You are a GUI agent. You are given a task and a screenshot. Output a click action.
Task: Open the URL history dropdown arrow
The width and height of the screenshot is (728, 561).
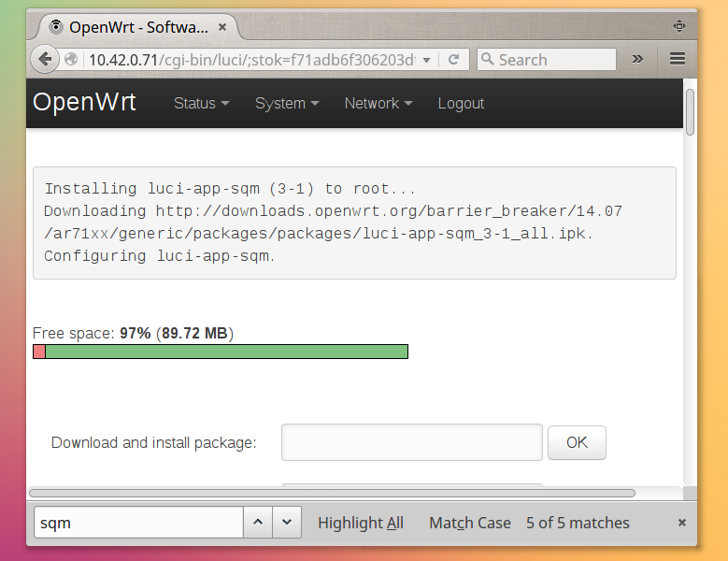427,60
